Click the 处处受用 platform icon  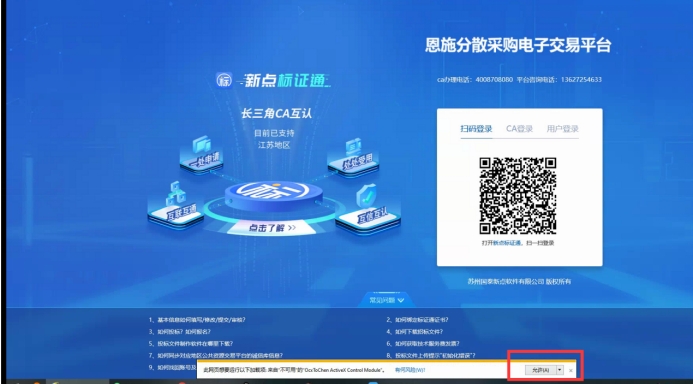coord(354,157)
